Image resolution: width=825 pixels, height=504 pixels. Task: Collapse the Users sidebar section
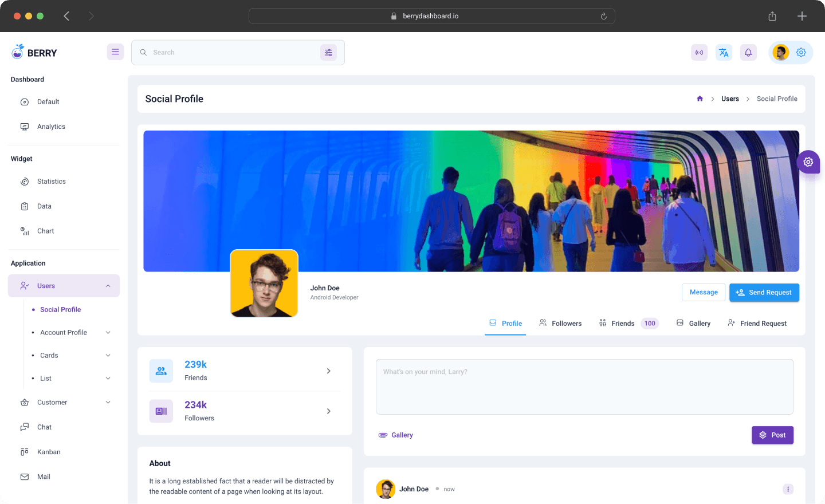click(108, 286)
